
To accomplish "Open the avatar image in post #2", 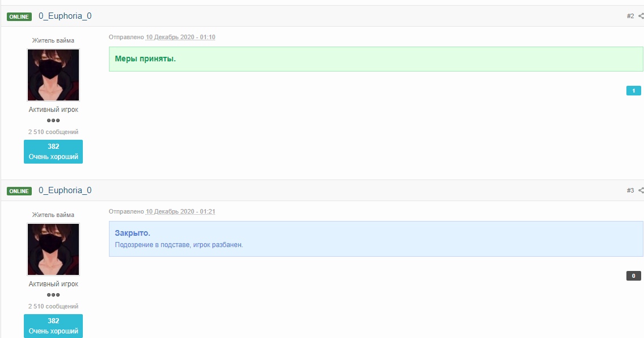I will (x=53, y=75).
